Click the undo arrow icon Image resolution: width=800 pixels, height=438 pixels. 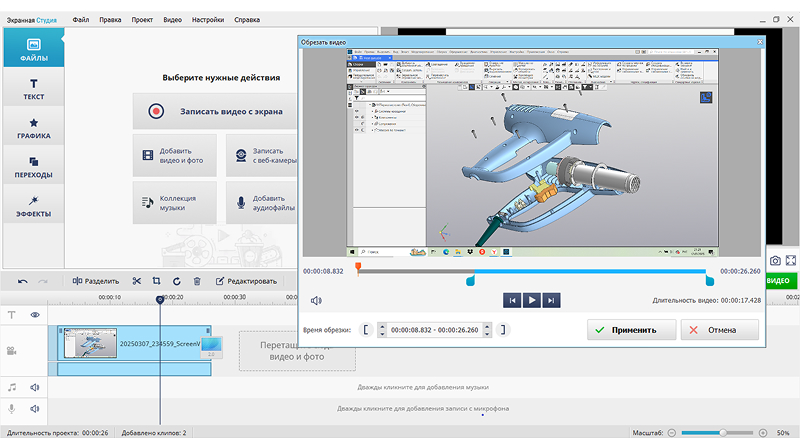click(22, 281)
